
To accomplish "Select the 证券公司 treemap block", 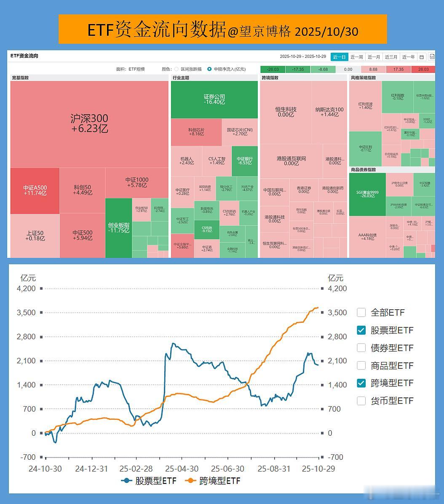I will tap(214, 99).
